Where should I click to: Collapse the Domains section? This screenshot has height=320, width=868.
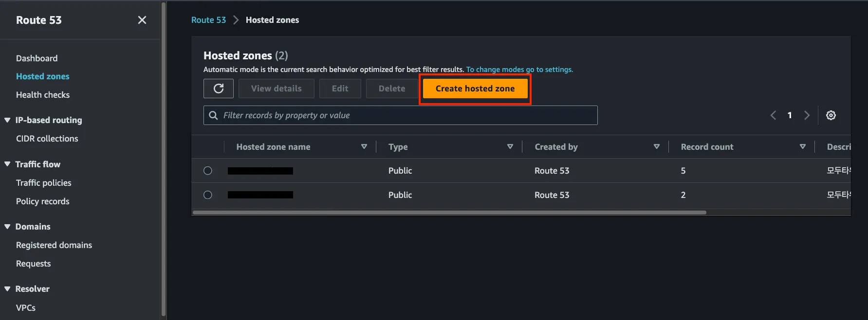point(7,227)
